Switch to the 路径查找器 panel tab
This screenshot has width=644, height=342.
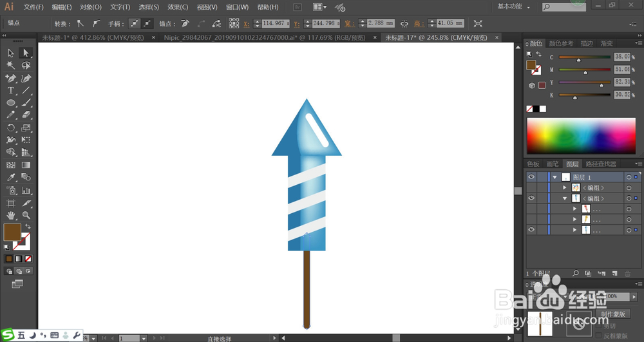(601, 164)
